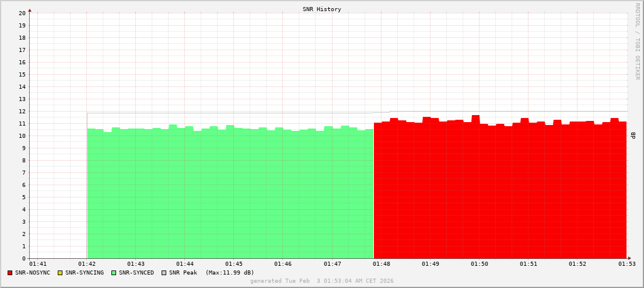Click the grey SNR Peak legend swatch
Screen dimensions: 644x288
(x=164, y=273)
